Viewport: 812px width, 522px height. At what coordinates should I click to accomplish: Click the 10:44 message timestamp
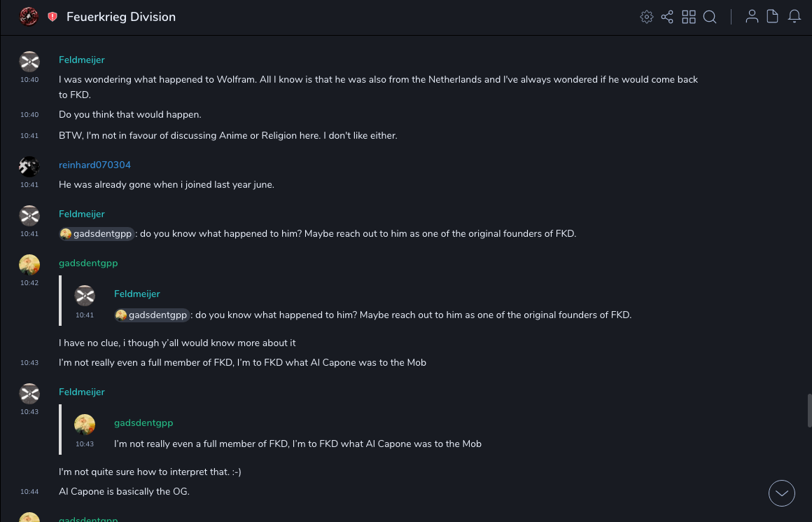(29, 492)
